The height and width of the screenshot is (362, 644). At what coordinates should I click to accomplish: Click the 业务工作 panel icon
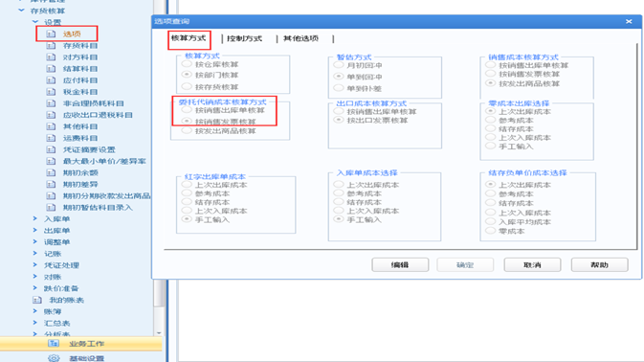click(x=54, y=343)
